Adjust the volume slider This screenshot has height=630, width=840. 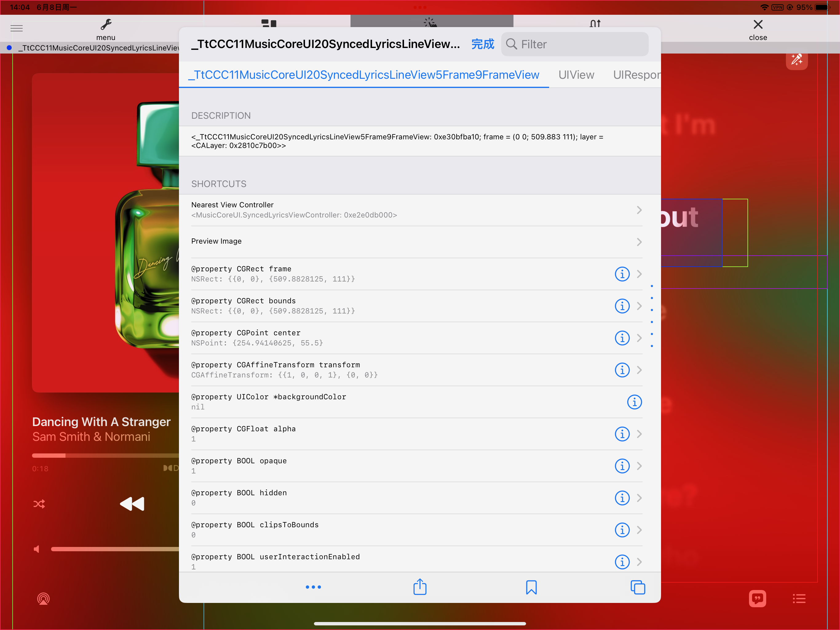115,549
